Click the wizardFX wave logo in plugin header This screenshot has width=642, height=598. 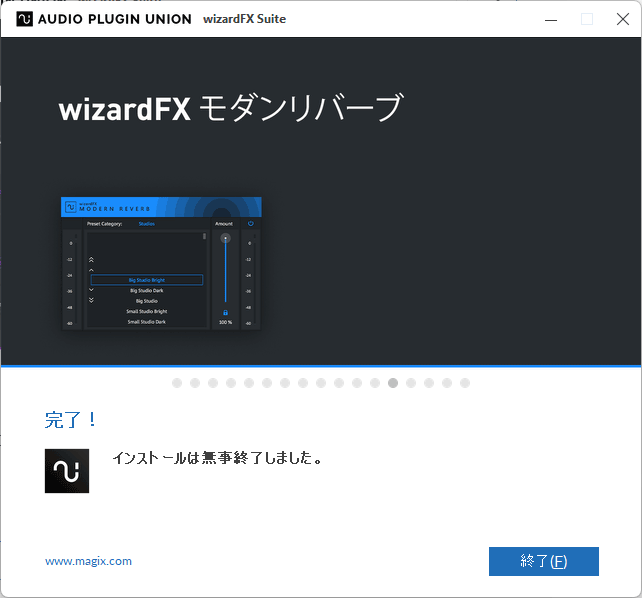click(x=71, y=207)
